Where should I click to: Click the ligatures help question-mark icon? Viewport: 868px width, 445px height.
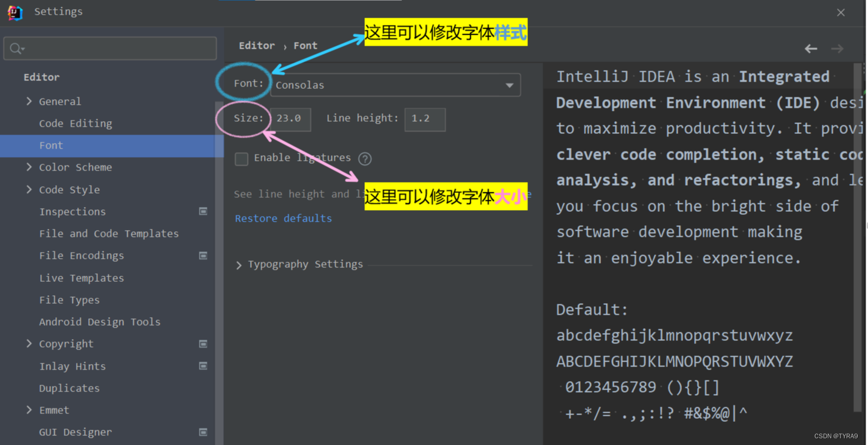coord(365,159)
